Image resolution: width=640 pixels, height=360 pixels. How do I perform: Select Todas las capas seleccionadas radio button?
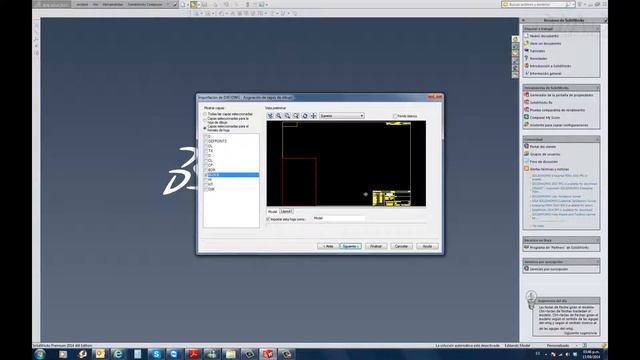point(205,114)
